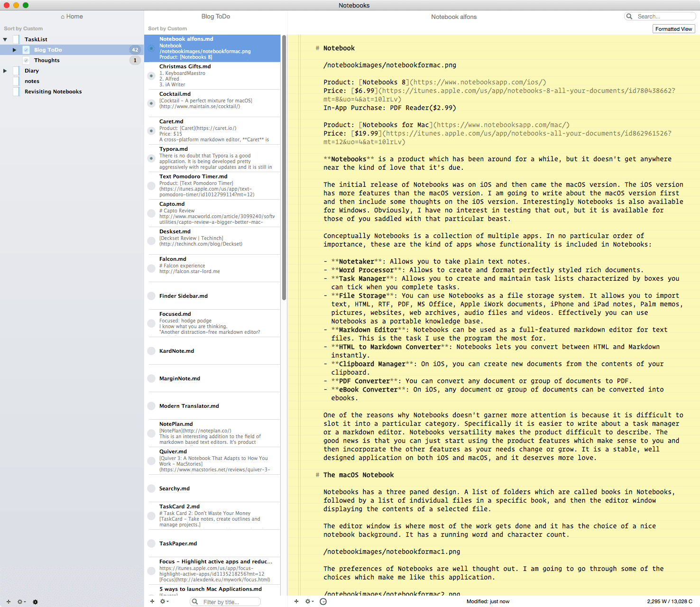Screen dimensions: 700x607
Task: Open Finder Sidebar.md document
Action: click(212, 296)
